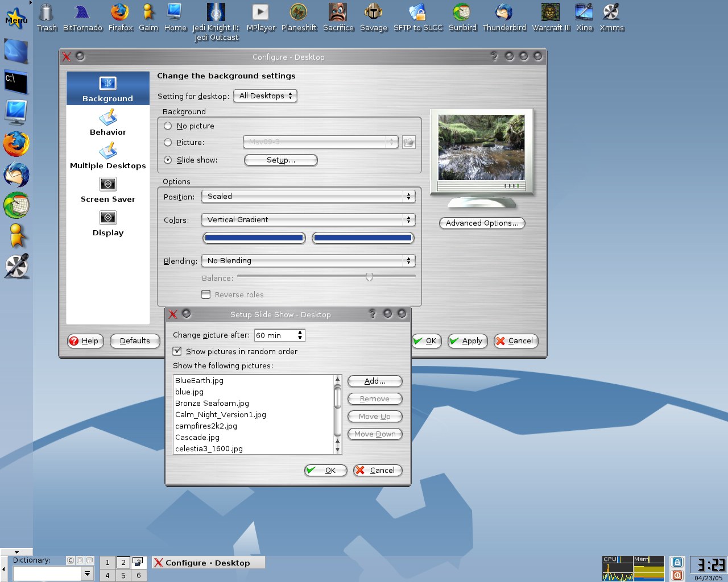728x582 pixels.
Task: Open the Home folder desktop icon
Action: click(175, 17)
